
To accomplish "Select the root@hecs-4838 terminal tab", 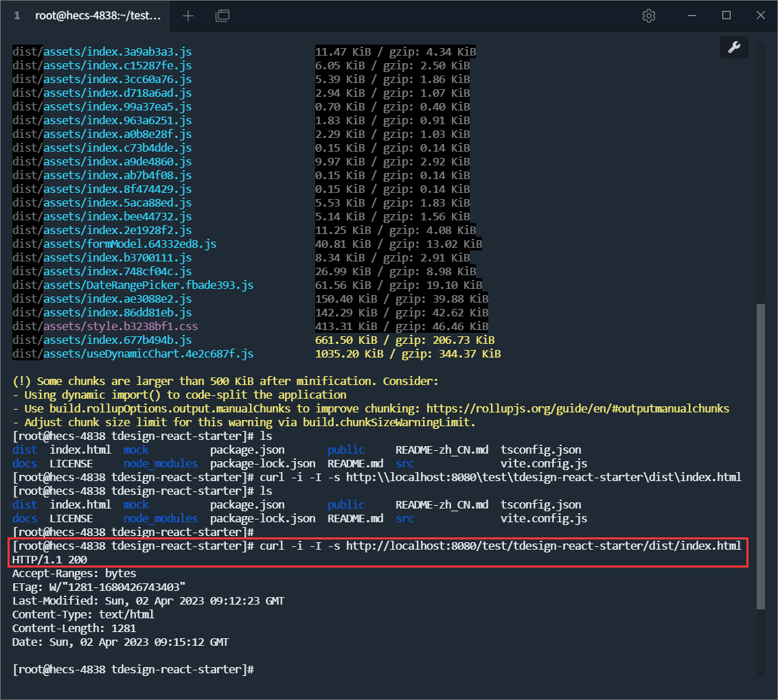I will tap(98, 15).
